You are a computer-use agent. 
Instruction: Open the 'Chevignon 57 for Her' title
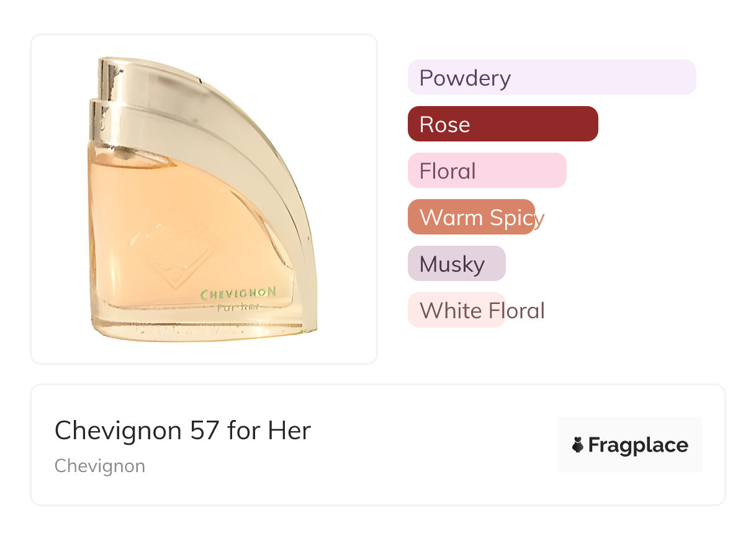tap(182, 430)
